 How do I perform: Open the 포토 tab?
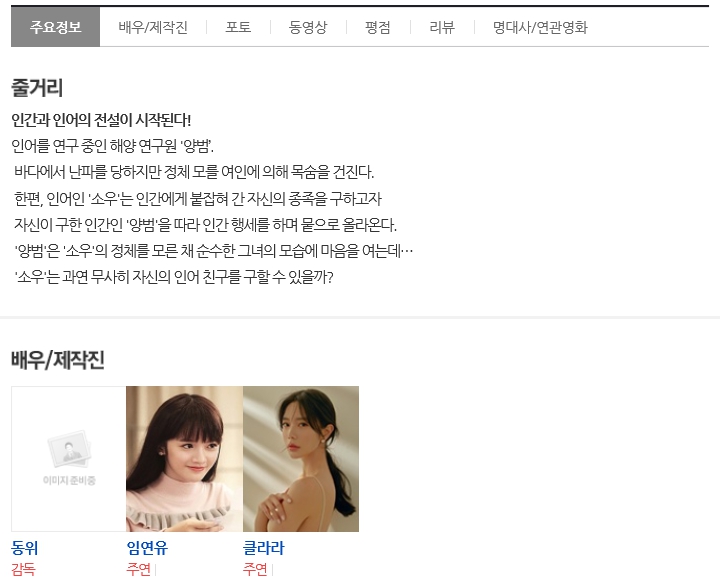pyautogui.click(x=238, y=27)
